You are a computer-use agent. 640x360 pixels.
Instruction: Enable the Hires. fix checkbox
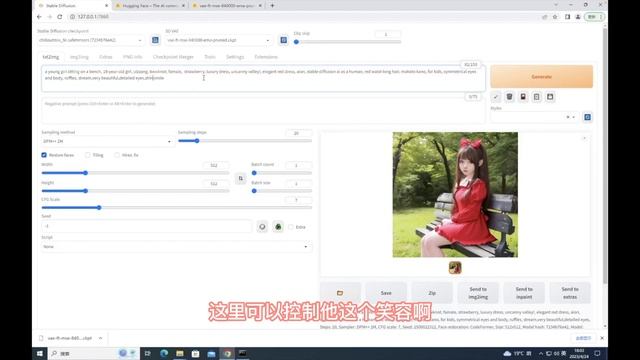coord(117,155)
